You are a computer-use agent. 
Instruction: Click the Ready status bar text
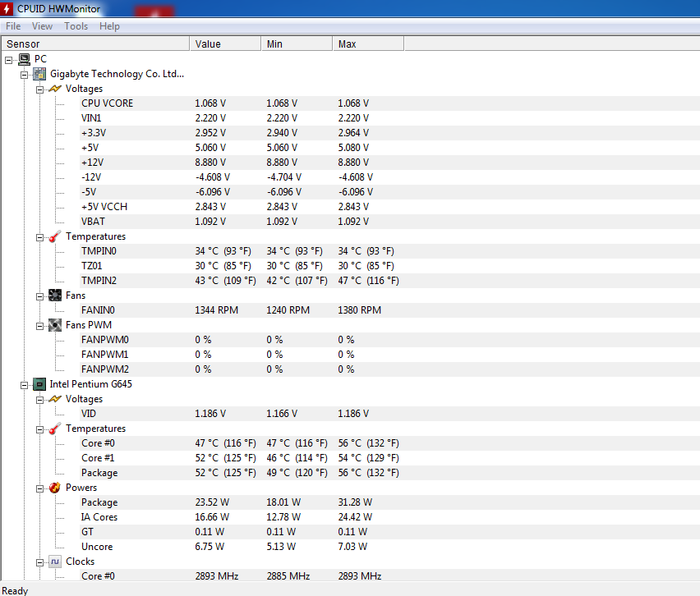point(15,590)
